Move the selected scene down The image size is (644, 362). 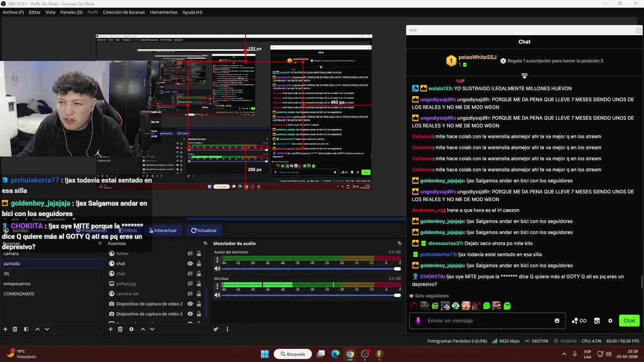(x=47, y=329)
